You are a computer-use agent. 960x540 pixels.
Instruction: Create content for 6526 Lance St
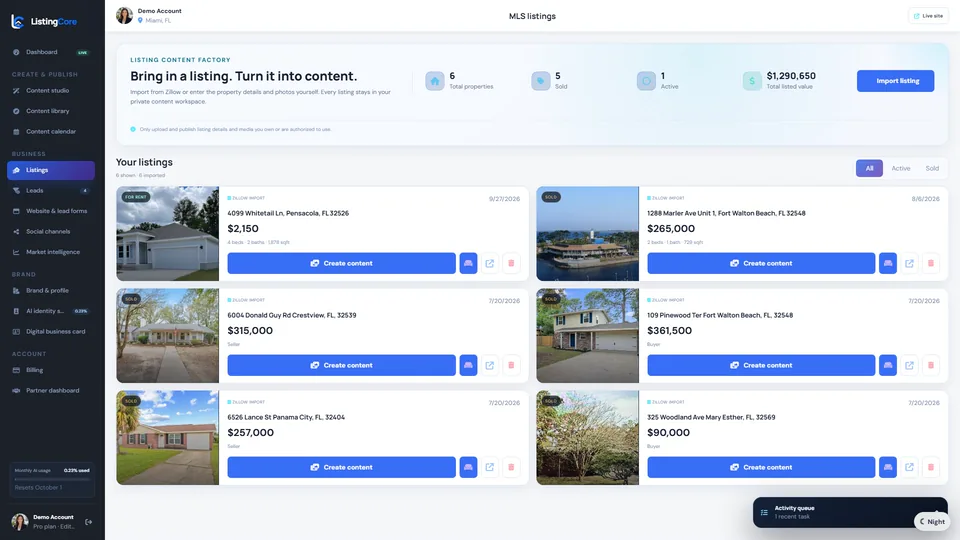point(342,467)
